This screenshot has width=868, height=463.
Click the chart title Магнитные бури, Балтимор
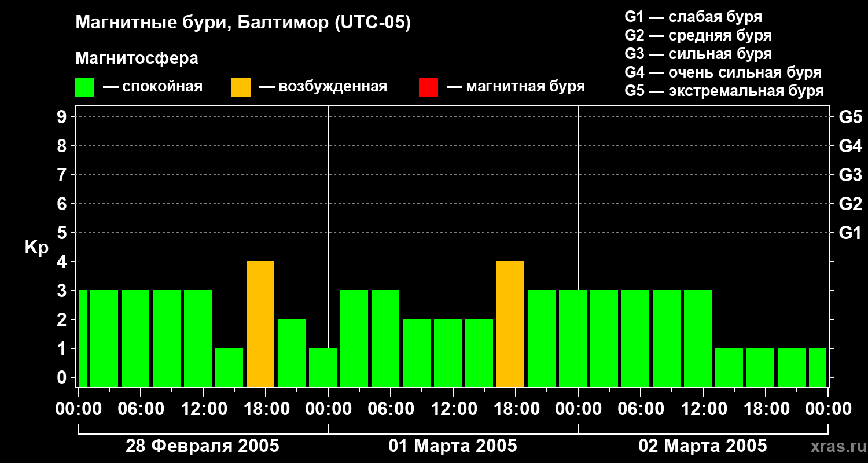point(243,24)
